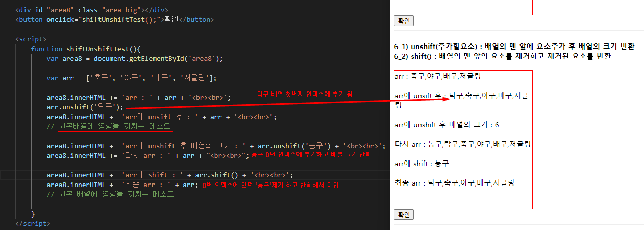Click the 'var area8 = document.getElementById' line
This screenshot has width=644, height=230.
[135, 58]
